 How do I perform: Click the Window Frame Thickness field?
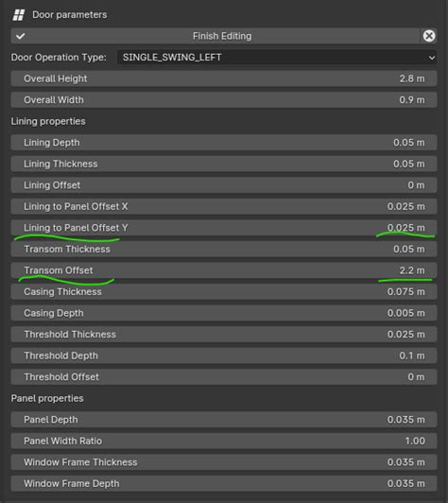click(x=224, y=462)
